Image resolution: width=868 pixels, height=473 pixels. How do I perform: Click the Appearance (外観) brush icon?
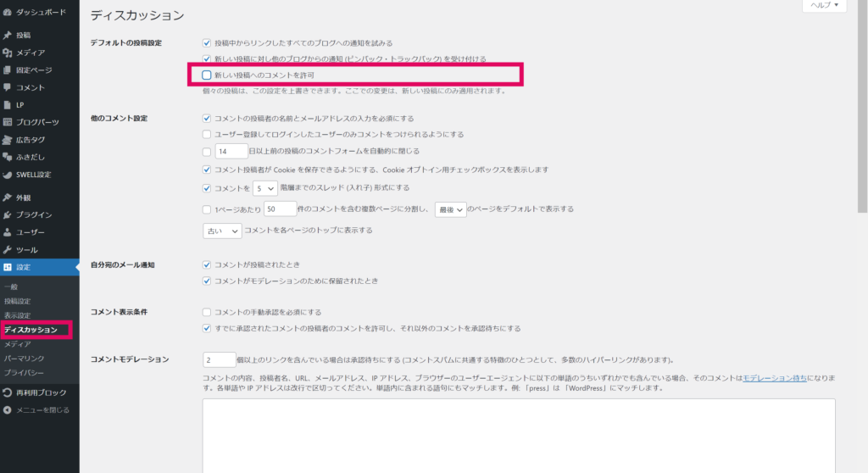pos(8,198)
